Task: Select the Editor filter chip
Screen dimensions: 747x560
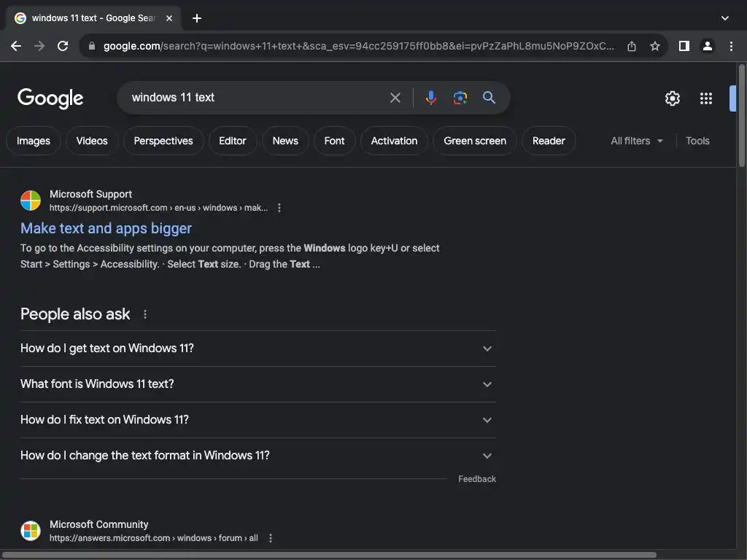Action: (233, 141)
